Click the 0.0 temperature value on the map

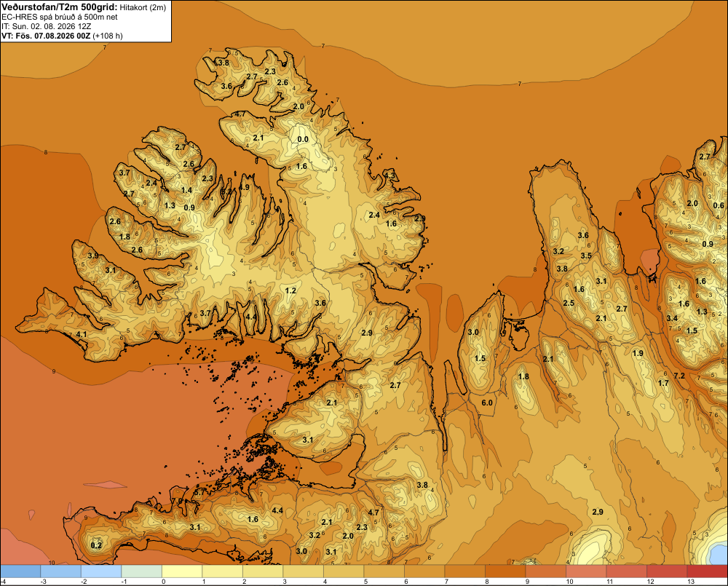[303, 139]
